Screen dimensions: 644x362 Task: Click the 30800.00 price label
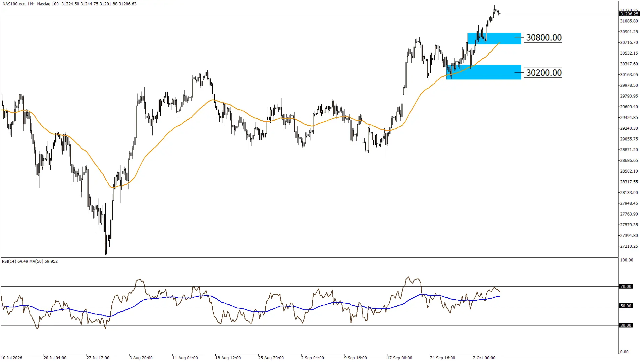coord(543,37)
